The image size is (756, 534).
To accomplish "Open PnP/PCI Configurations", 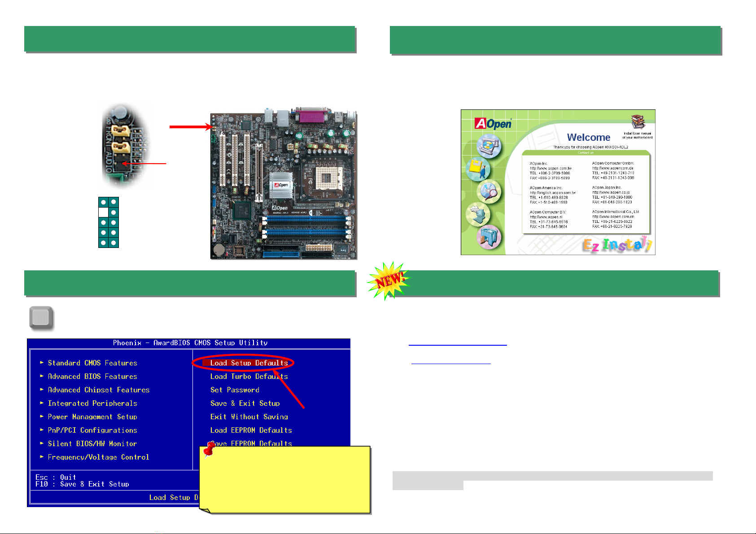I will pos(92,430).
